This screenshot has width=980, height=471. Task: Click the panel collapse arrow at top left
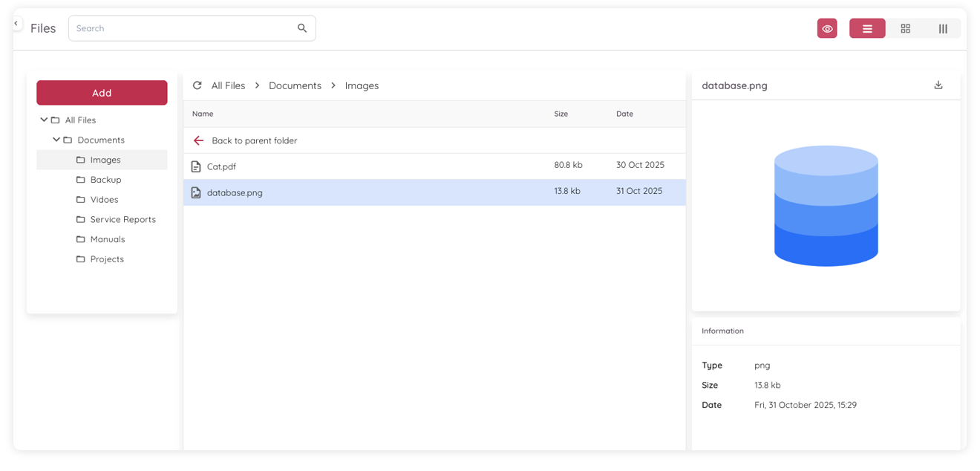(x=16, y=22)
